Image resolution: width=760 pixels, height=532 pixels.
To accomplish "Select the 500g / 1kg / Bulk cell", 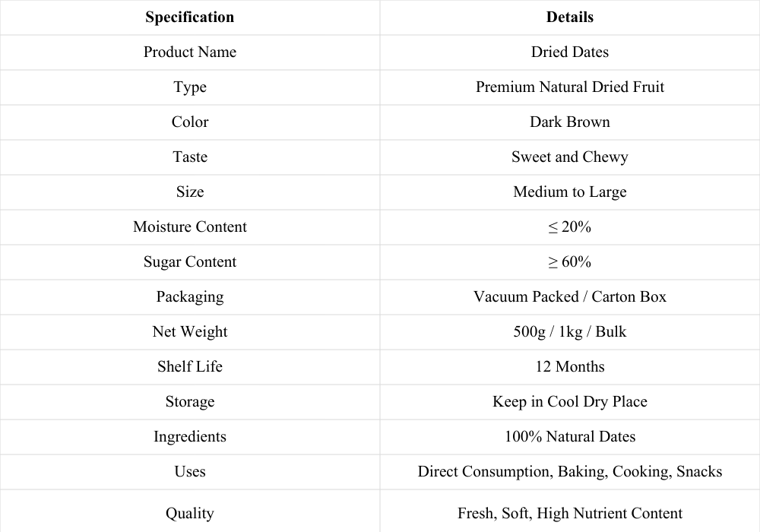I will click(x=569, y=331).
